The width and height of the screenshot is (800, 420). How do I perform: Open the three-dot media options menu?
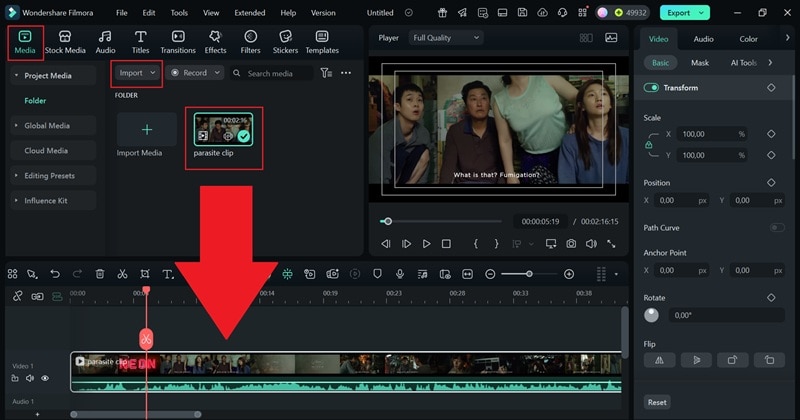(346, 73)
